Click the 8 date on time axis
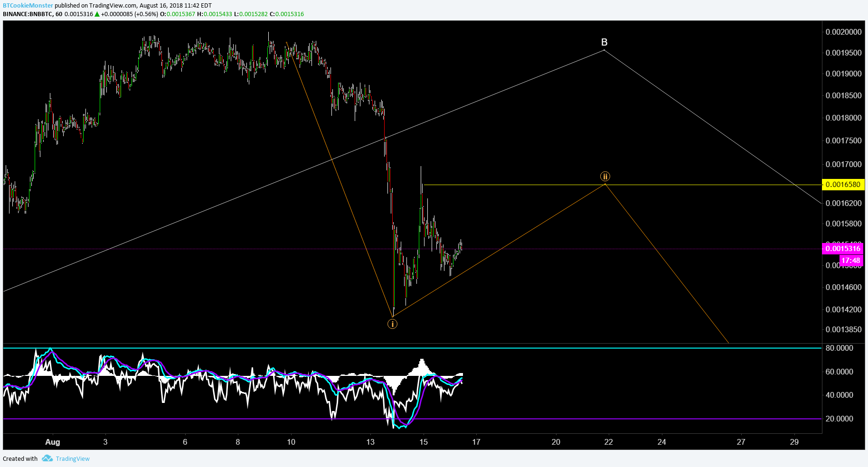 coord(238,442)
